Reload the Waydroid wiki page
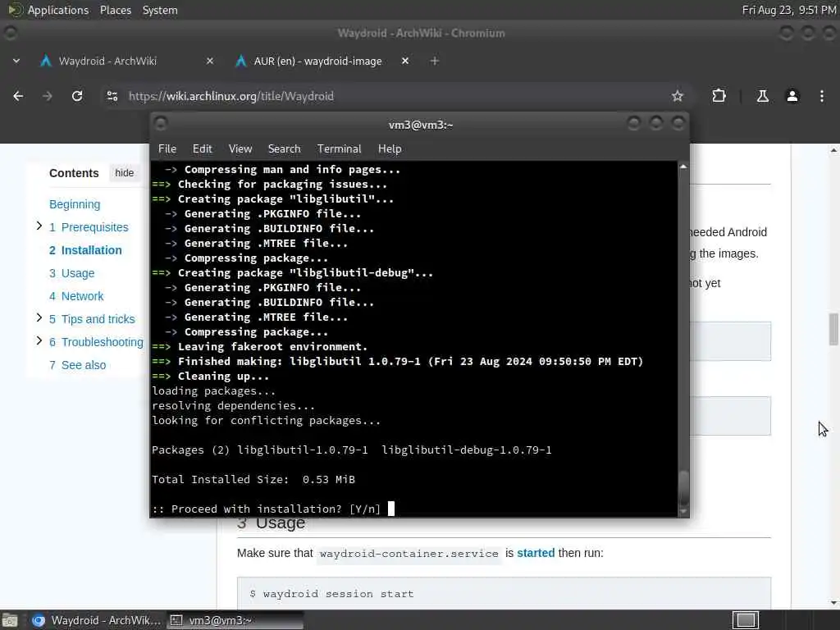This screenshot has height=630, width=840. pos(77,96)
